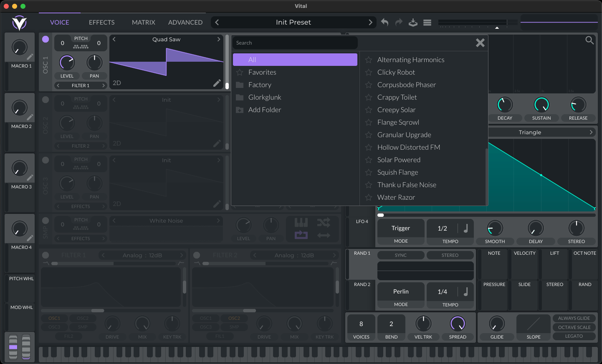602x364 pixels.
Task: Favorite the Water Razor star
Action: click(x=369, y=197)
